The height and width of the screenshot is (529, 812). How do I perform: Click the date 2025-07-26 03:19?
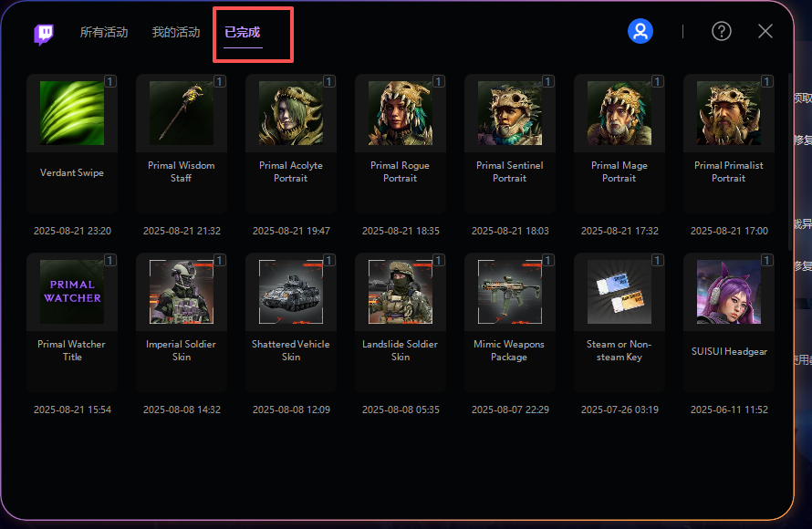click(619, 410)
